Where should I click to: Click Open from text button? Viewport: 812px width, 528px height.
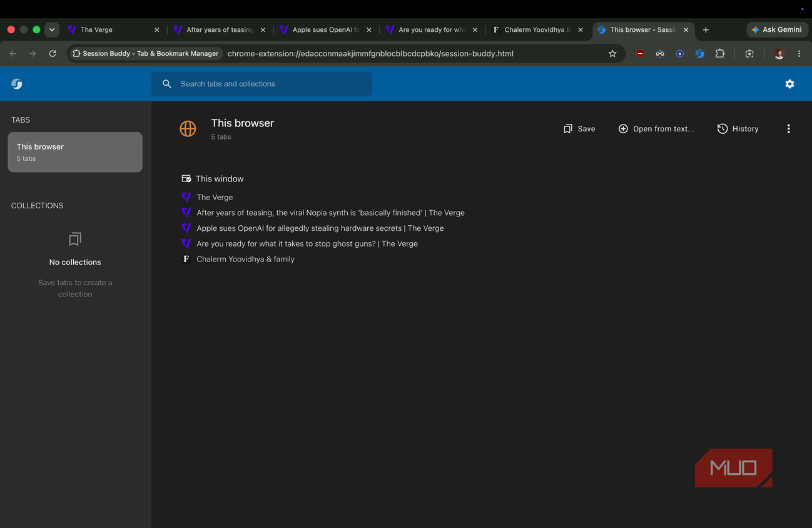656,129
